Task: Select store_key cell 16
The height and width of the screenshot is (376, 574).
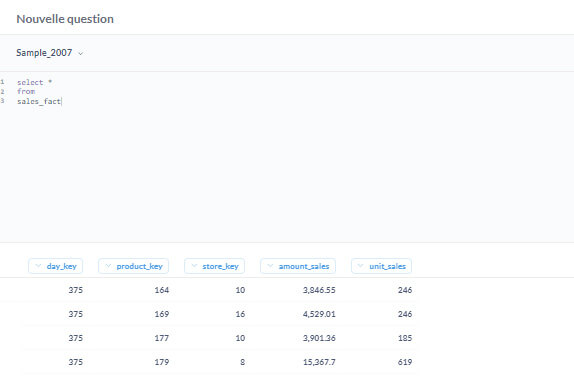Action: click(240, 314)
